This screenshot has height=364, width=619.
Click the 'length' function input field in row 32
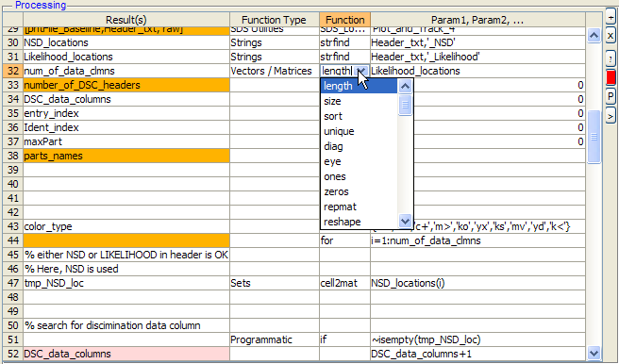tap(338, 71)
